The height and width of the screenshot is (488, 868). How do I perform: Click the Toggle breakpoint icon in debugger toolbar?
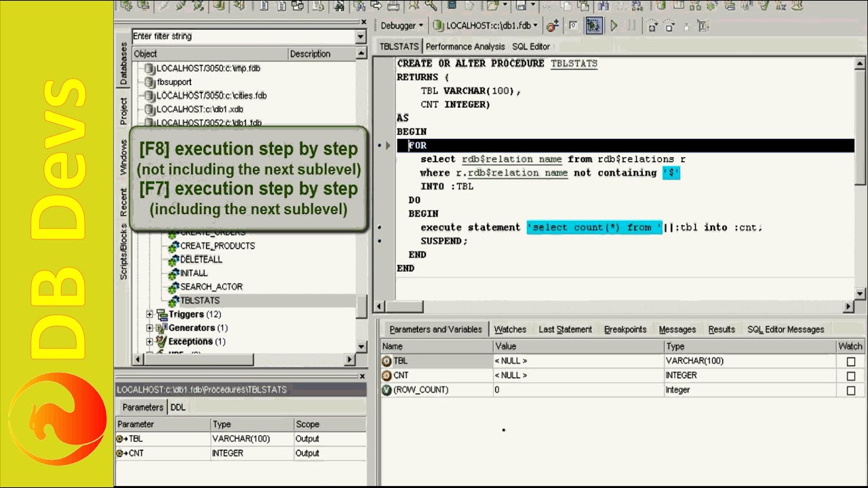tap(553, 26)
